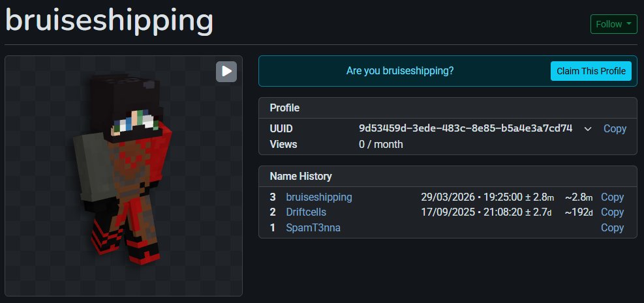Click the Claim This Profile button
The width and height of the screenshot is (644, 303).
pyautogui.click(x=591, y=71)
